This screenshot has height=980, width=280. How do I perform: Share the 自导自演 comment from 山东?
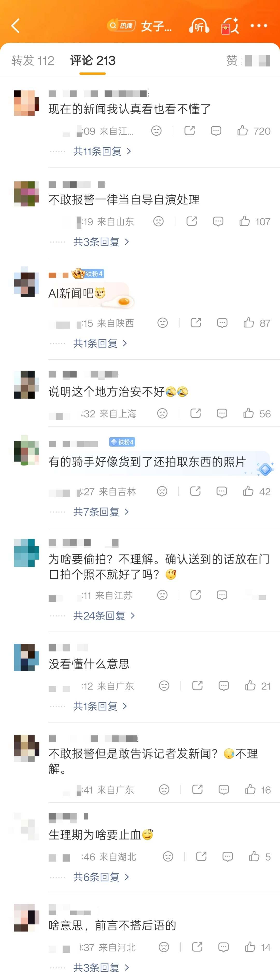click(192, 221)
